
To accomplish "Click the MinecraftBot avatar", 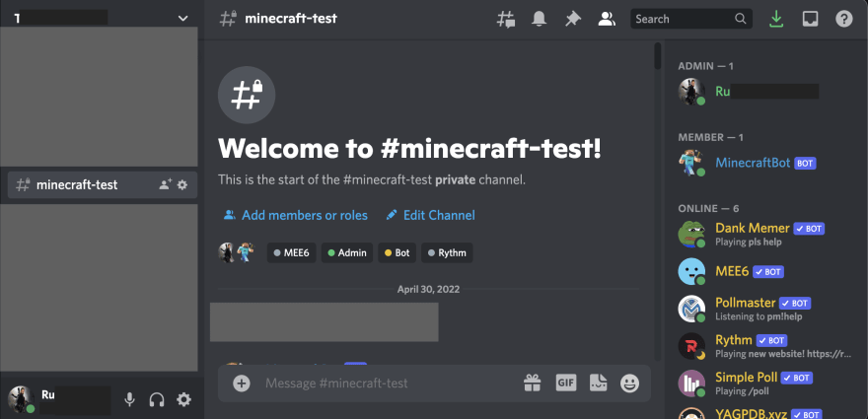I will (x=691, y=164).
